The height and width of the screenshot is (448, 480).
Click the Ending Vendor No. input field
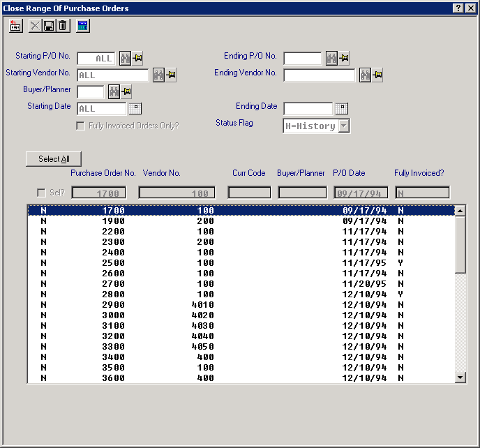coord(320,75)
